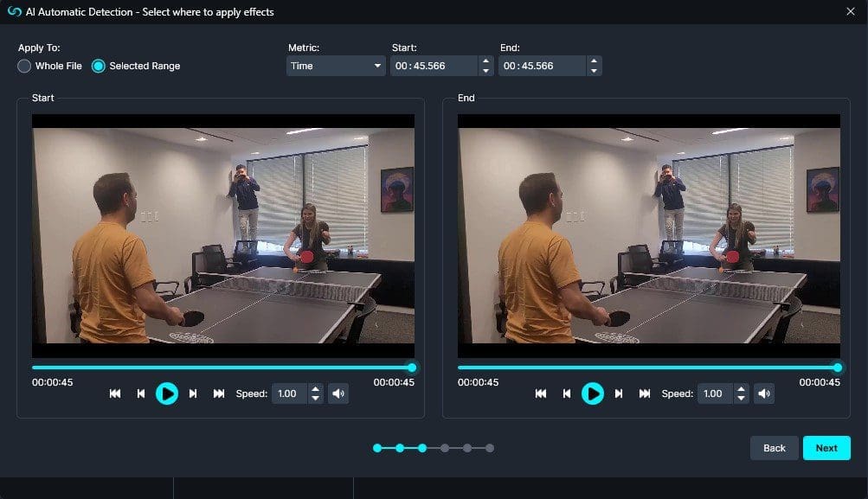Jump to first frame in Start preview
This screenshot has height=499, width=868.
(115, 393)
